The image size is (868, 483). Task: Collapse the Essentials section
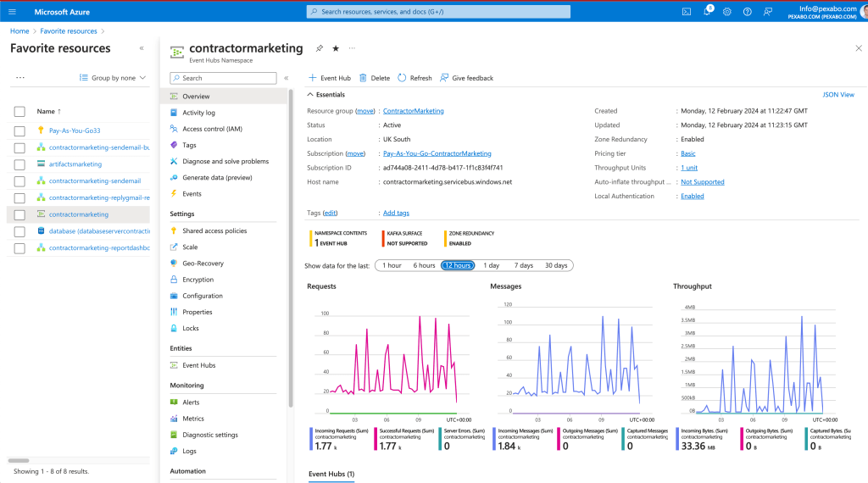[326, 95]
